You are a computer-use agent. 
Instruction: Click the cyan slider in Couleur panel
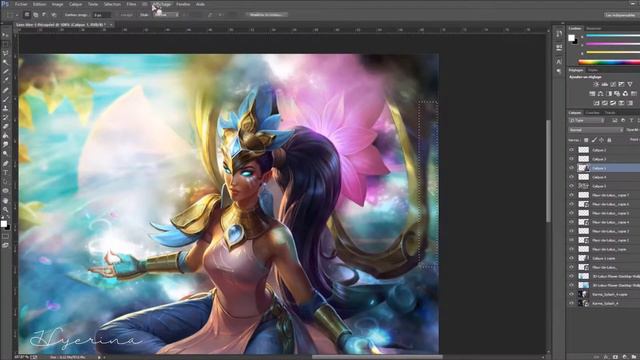(x=613, y=36)
